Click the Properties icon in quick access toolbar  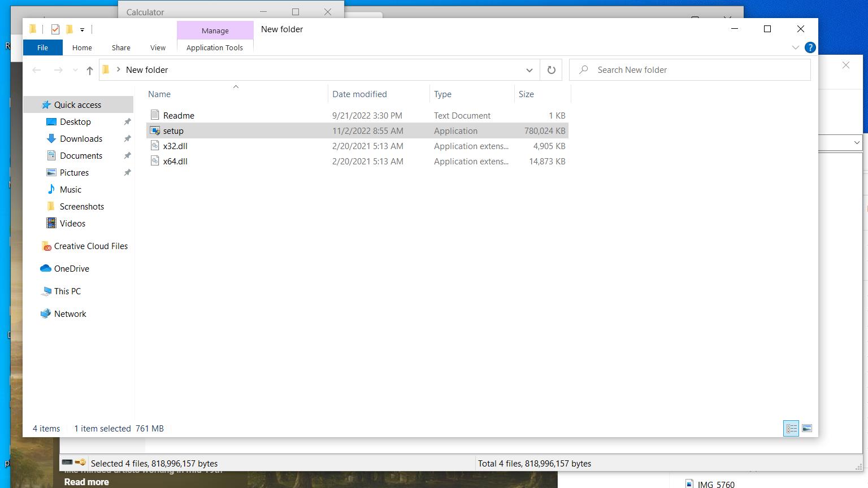pos(55,29)
